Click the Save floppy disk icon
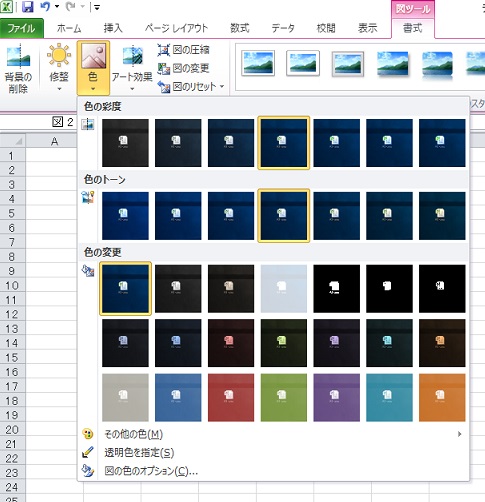Viewport: 485px width, 502px height. coord(28,7)
